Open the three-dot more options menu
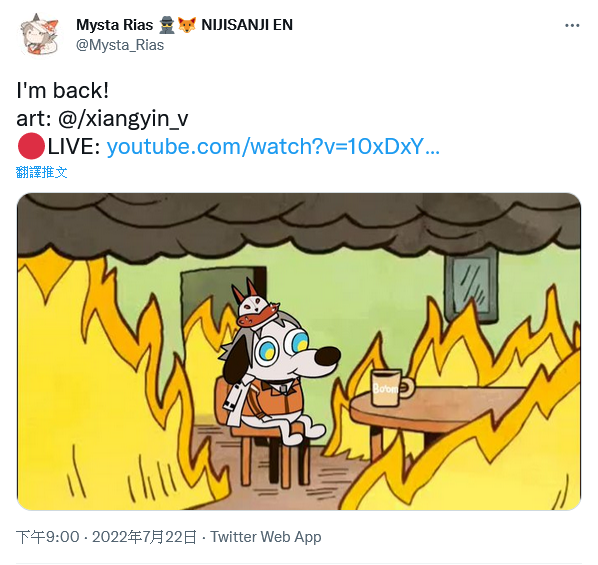 [572, 26]
